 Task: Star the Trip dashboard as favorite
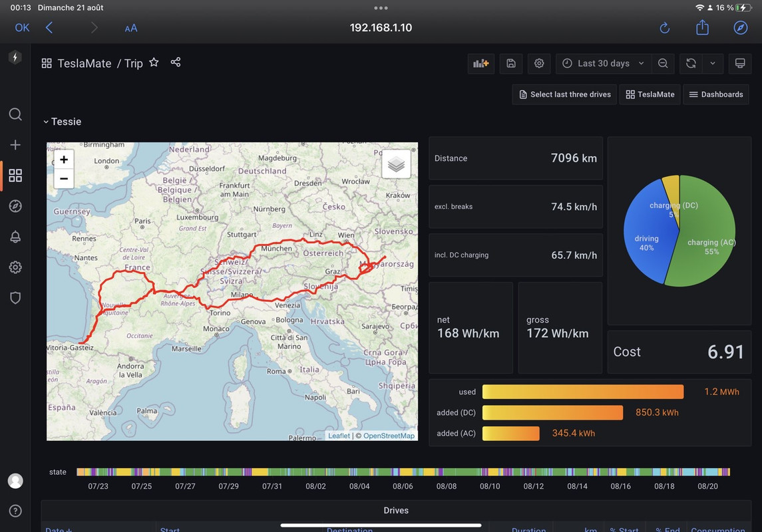154,62
